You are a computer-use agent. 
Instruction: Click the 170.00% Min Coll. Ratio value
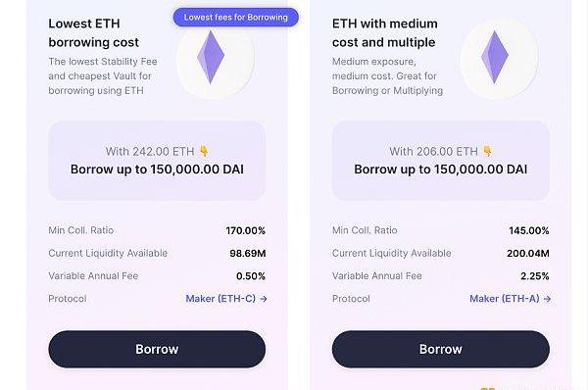click(246, 230)
